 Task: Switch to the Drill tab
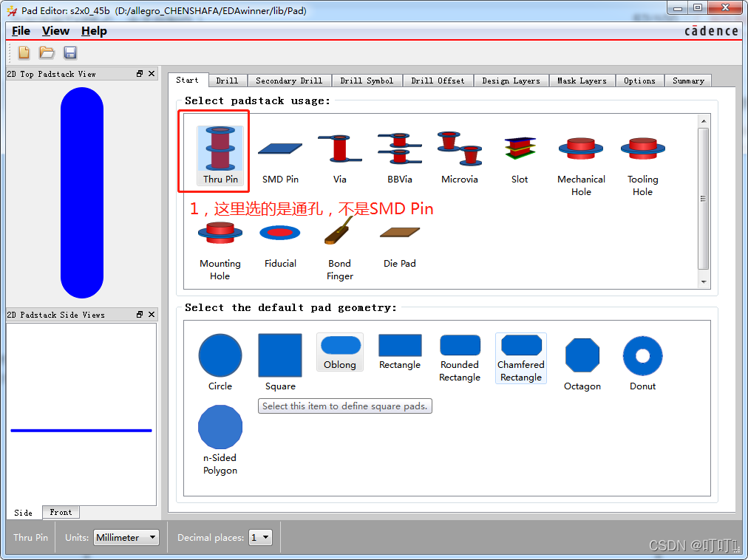tap(227, 81)
